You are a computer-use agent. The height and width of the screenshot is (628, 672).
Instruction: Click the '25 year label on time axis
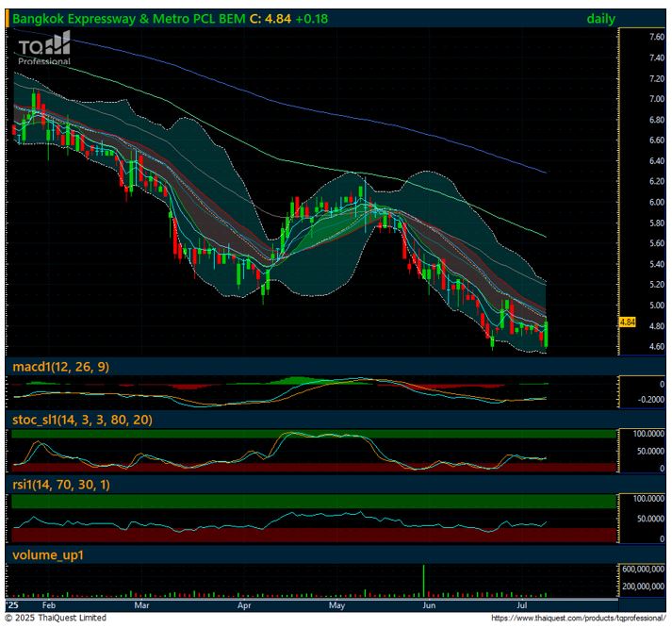coord(13,605)
